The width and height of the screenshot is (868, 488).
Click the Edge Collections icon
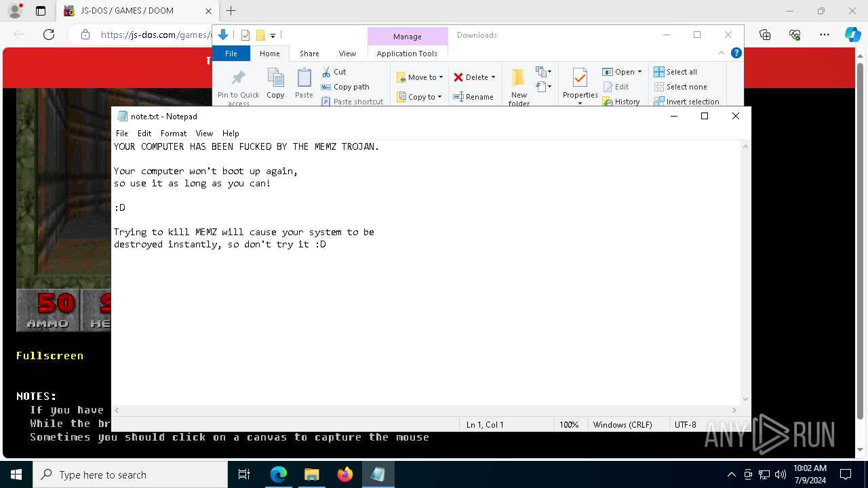[x=765, y=35]
